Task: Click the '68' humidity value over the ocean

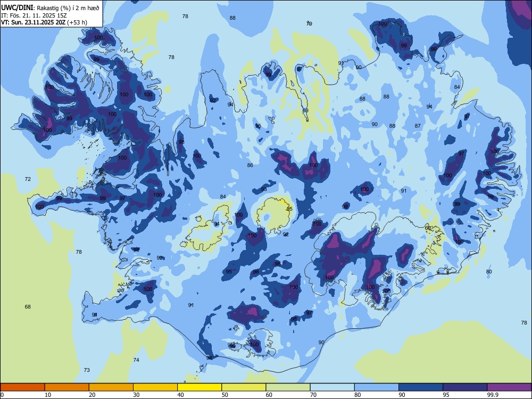Action: point(28,307)
